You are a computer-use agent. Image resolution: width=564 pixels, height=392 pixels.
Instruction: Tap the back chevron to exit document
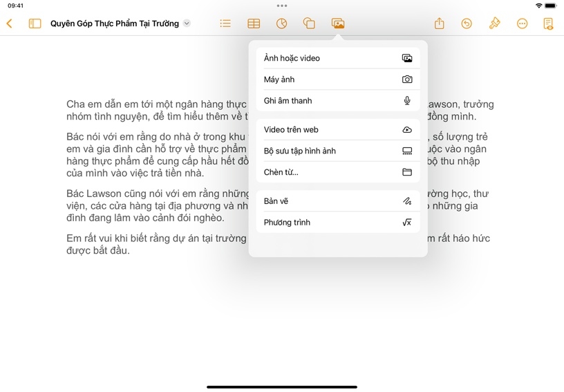pyautogui.click(x=9, y=24)
